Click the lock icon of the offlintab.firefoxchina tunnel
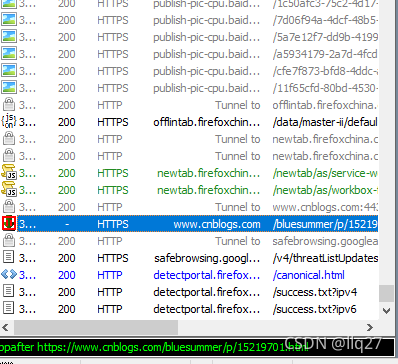This screenshot has height=364, width=398. [9, 105]
